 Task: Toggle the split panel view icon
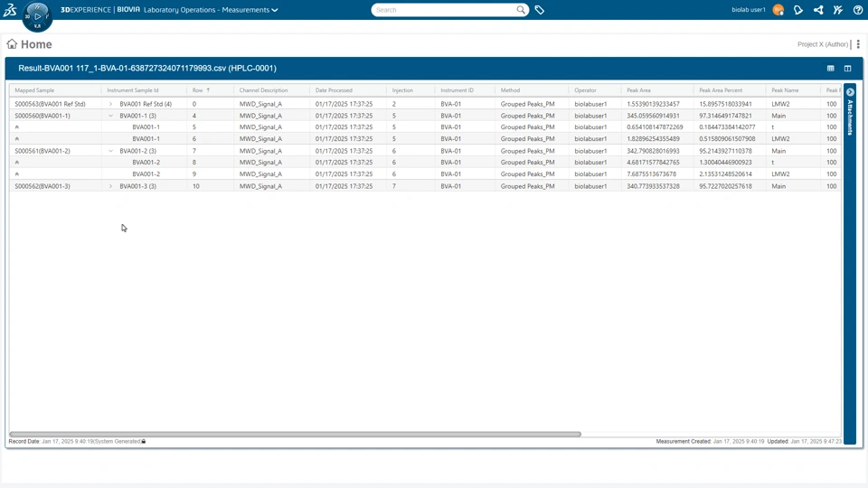pyautogui.click(x=847, y=69)
